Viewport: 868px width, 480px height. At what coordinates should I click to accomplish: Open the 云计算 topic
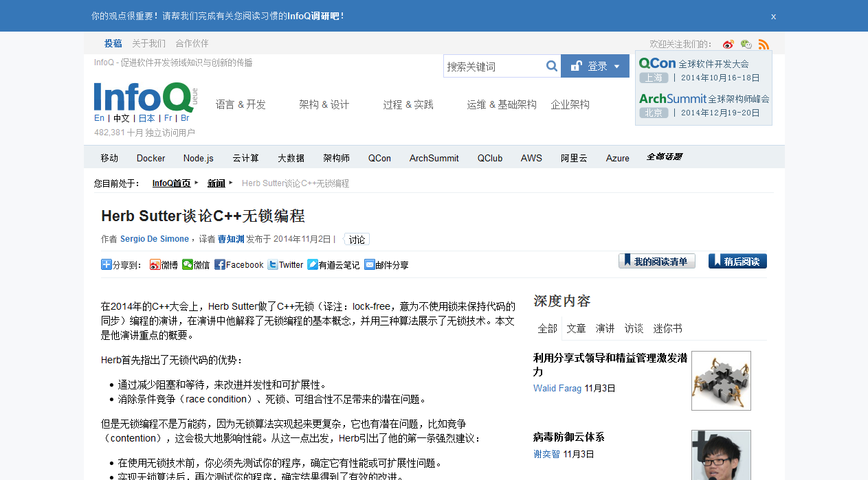pos(245,158)
